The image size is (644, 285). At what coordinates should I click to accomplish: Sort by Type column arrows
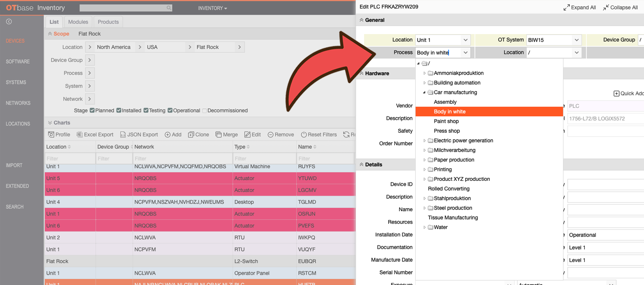pos(248,147)
